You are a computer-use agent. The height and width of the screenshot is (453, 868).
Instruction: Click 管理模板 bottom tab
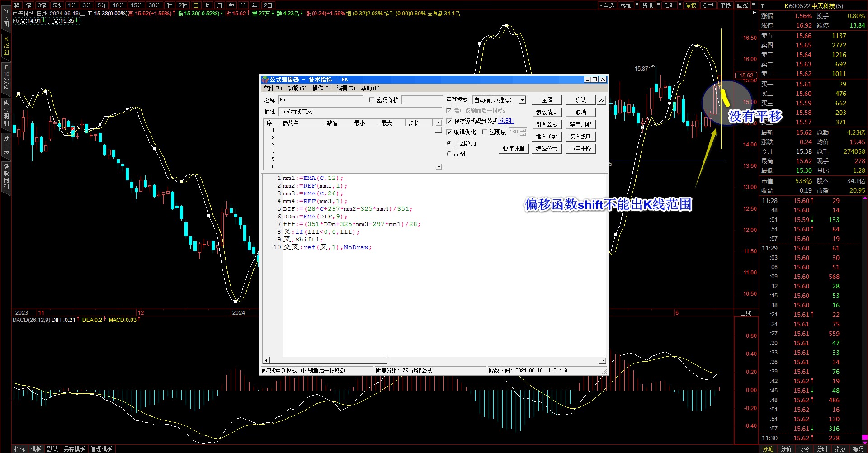[102, 449]
